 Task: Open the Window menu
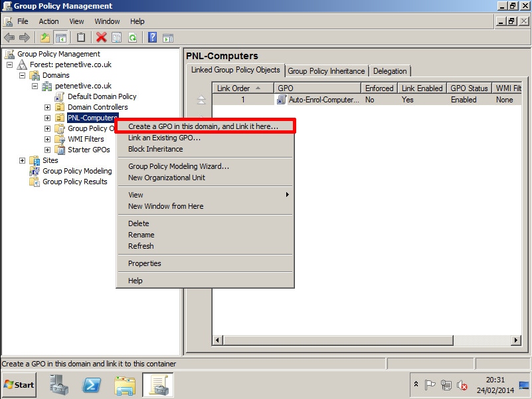click(107, 21)
